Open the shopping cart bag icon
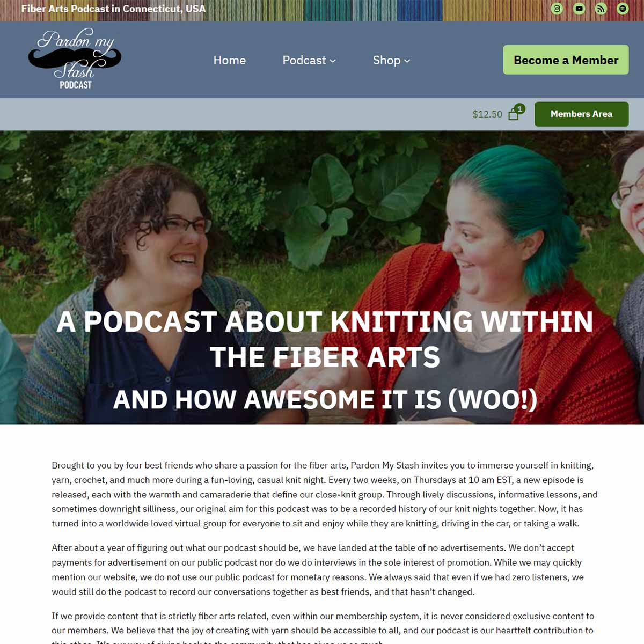 (514, 114)
